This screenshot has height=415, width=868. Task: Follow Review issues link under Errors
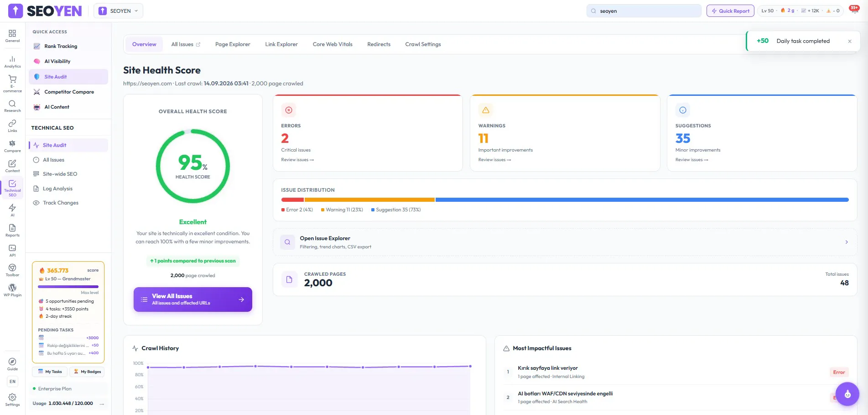pyautogui.click(x=297, y=160)
